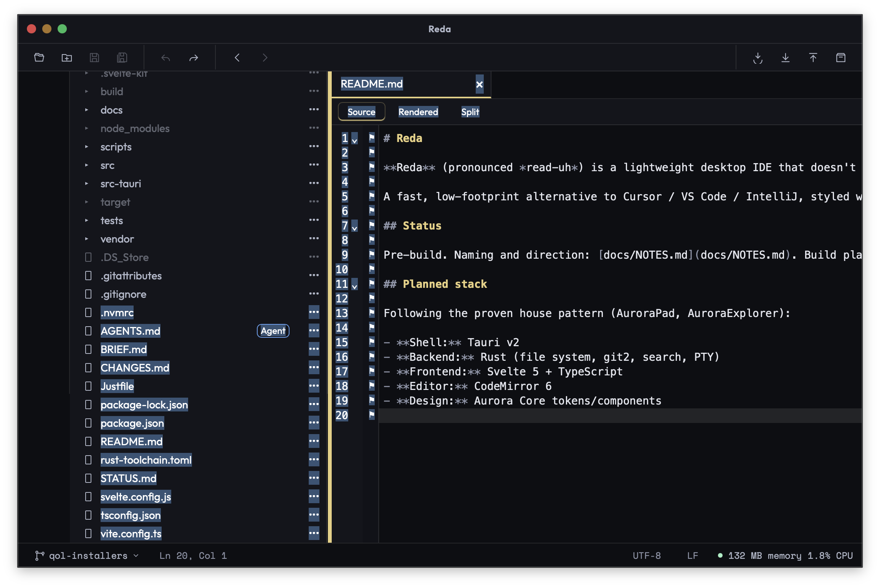Click the new folder toolbar icon
The width and height of the screenshot is (880, 588).
point(67,58)
